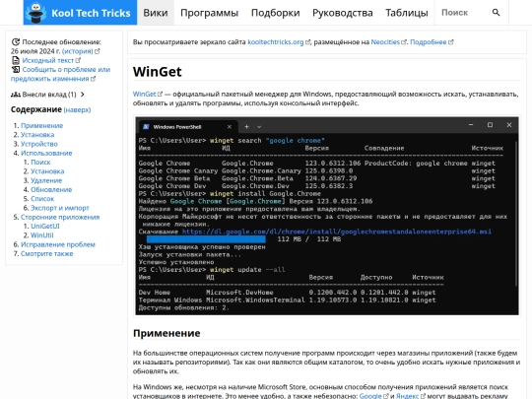The width and height of the screenshot is (532, 399).
Task: Click the PowerShell icon in the terminal tab
Action: pyautogui.click(x=146, y=127)
